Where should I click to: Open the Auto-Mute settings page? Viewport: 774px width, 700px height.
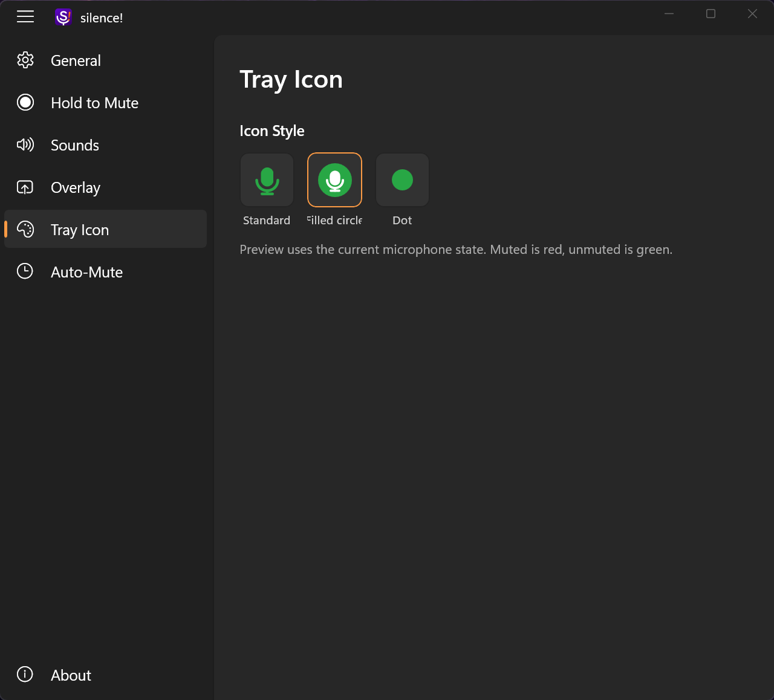click(87, 272)
